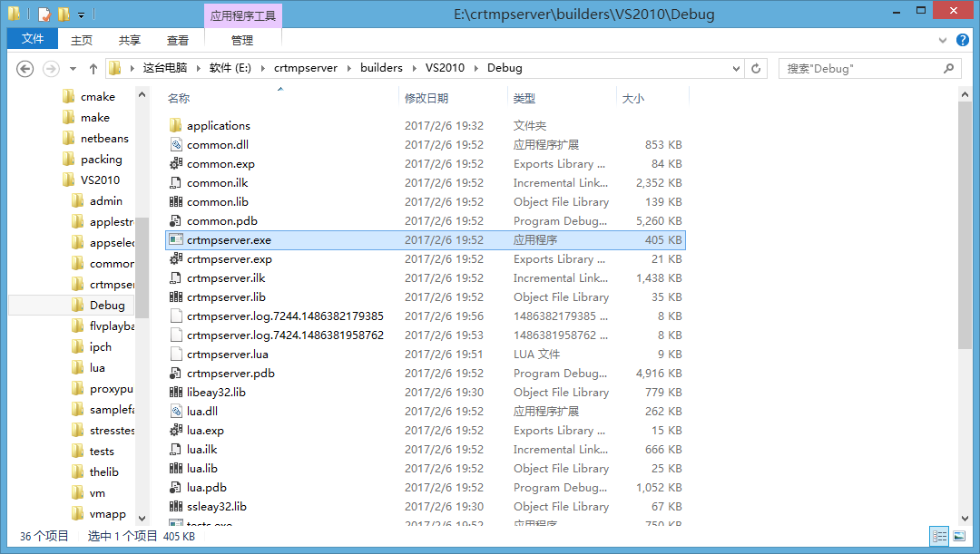Expand breadcrumb arrow after 这台电脑
The width and height of the screenshot is (980, 554).
[198, 68]
